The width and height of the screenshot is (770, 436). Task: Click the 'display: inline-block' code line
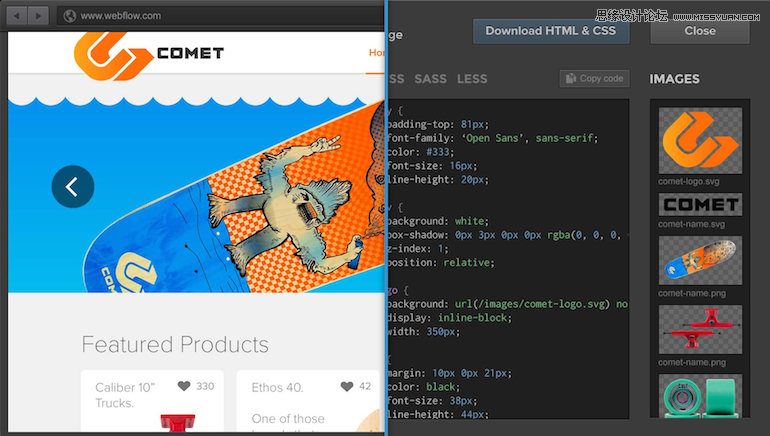click(449, 318)
